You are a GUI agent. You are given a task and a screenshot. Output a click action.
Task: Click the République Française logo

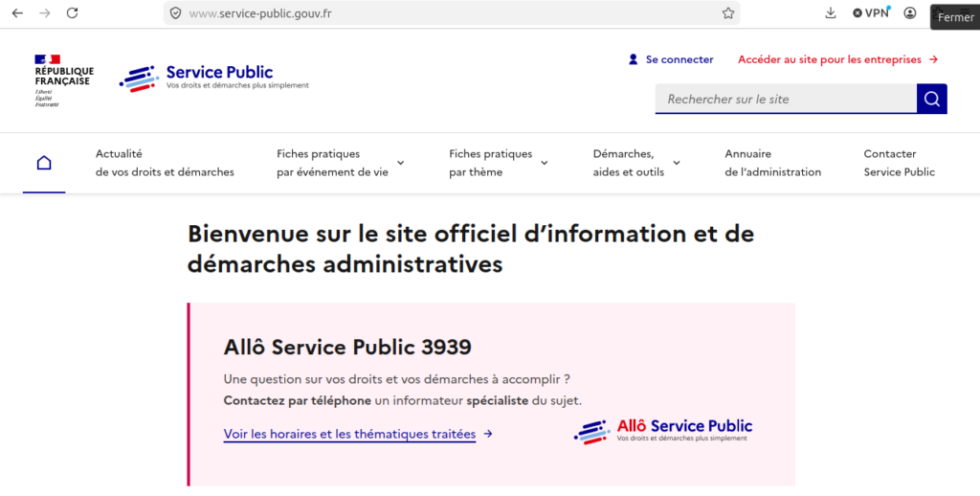pos(64,80)
